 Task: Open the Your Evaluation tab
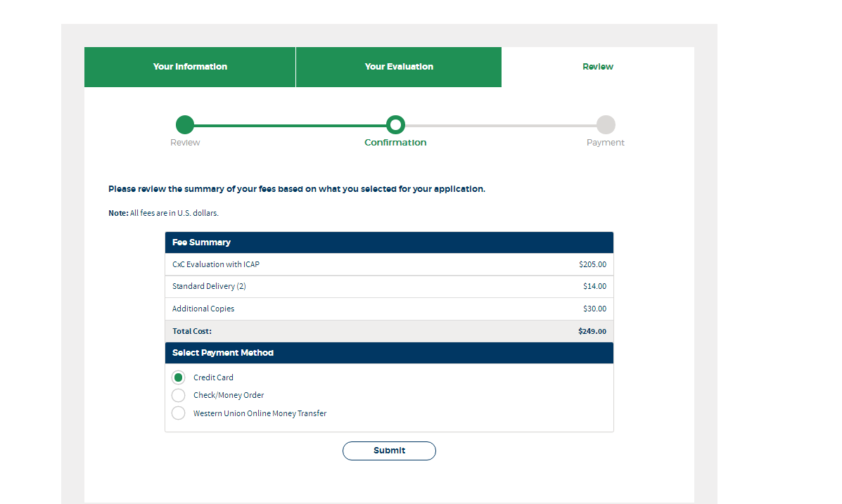coord(398,67)
